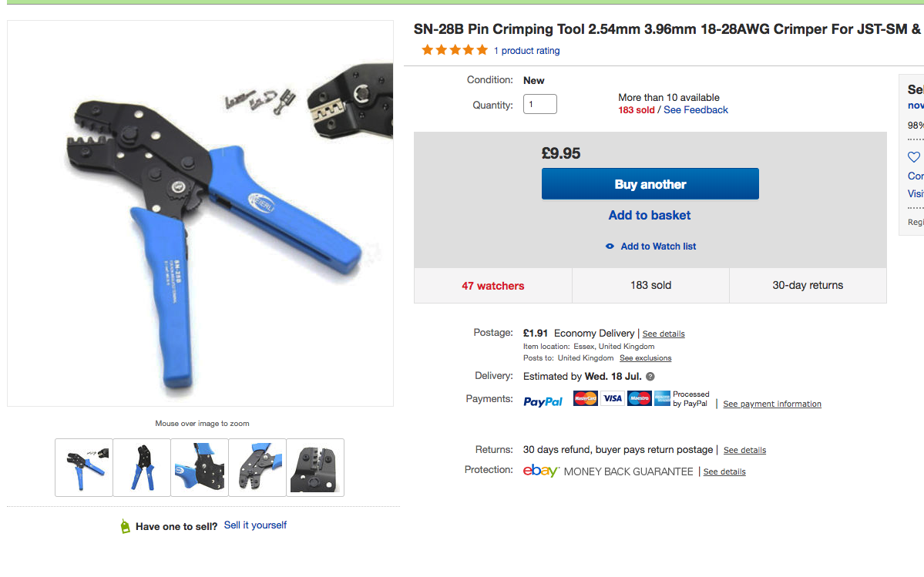
Task: Click Sell it yourself link
Action: click(x=255, y=525)
